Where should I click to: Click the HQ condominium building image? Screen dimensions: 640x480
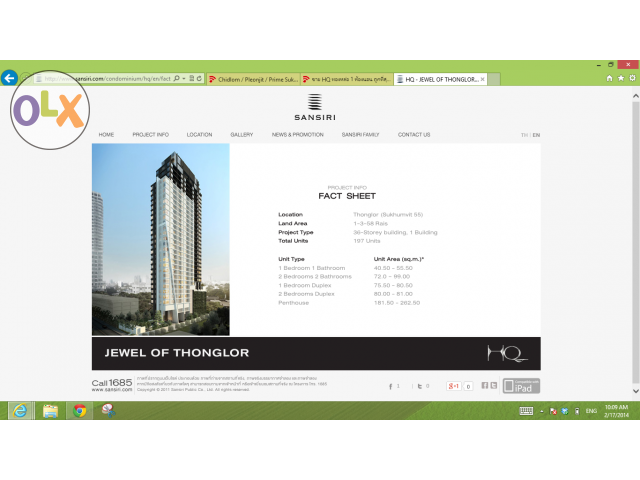point(160,240)
